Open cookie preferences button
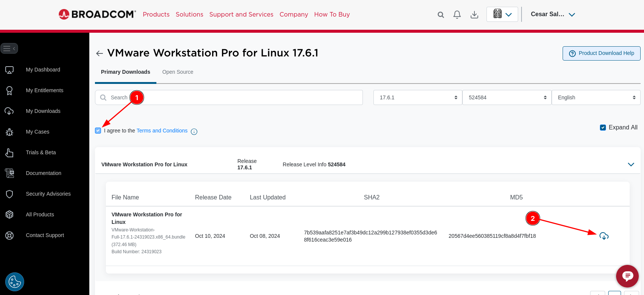 click(x=15, y=282)
